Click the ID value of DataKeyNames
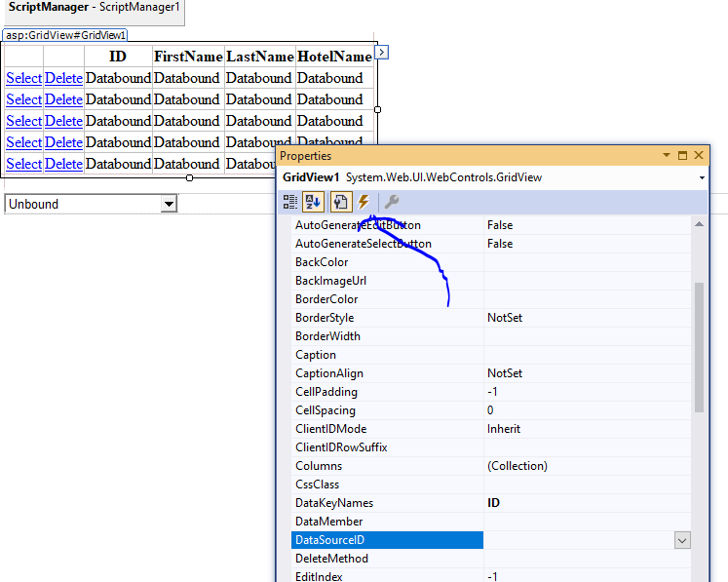728x582 pixels. point(493,503)
